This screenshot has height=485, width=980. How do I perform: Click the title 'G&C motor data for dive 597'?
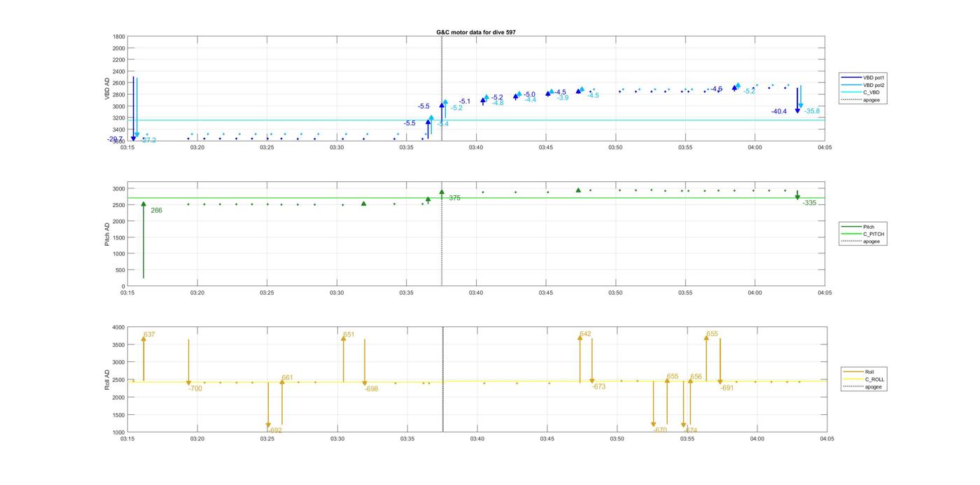click(x=475, y=32)
